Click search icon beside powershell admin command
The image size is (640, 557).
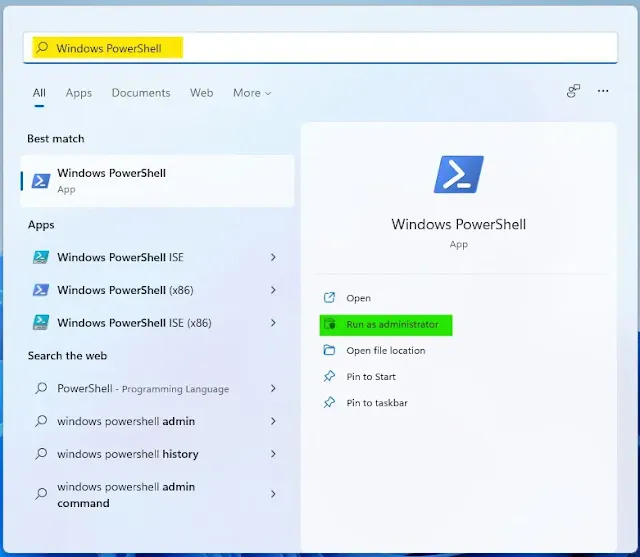[41, 494]
